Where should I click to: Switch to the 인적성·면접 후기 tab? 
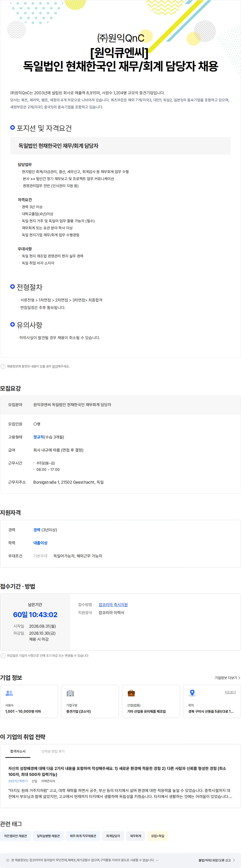tap(53, 751)
